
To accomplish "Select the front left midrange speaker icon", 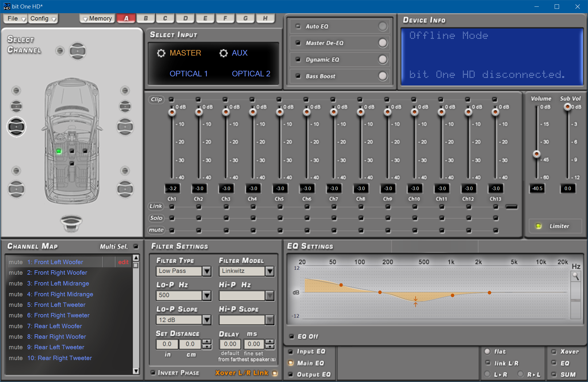I will coord(16,106).
